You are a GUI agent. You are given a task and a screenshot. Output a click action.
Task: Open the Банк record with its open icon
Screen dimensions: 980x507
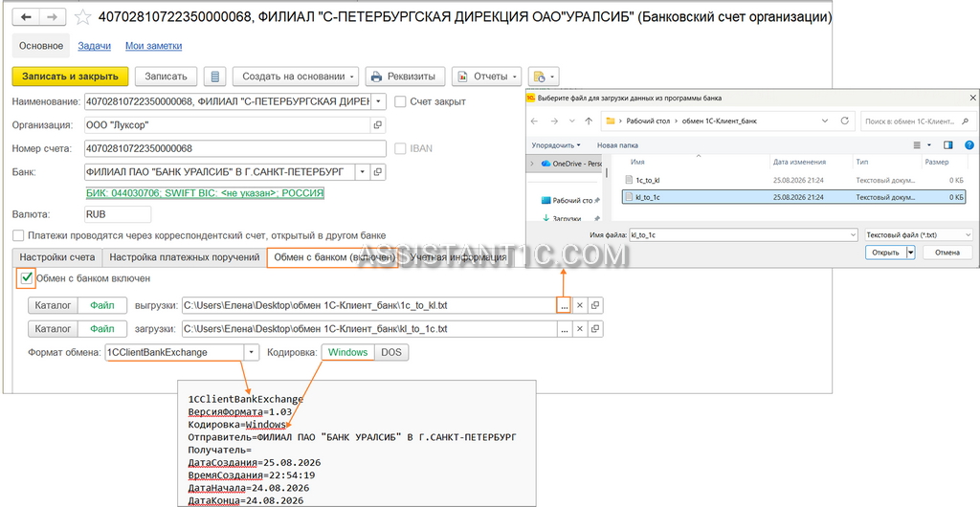378,171
